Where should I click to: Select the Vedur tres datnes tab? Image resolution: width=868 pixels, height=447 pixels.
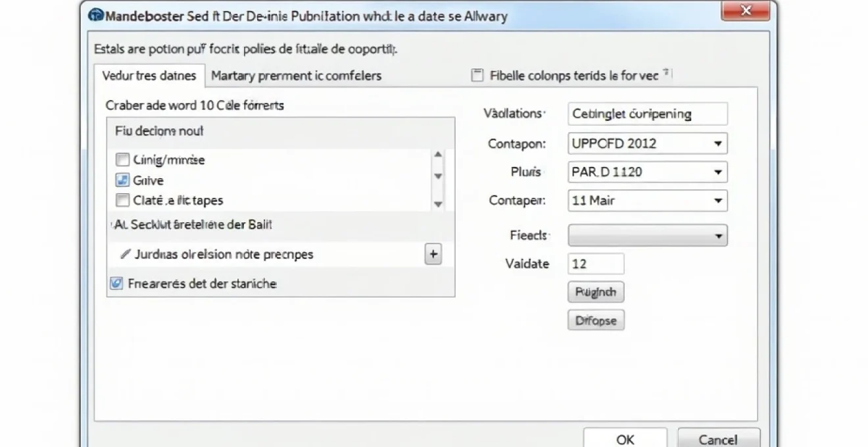pyautogui.click(x=149, y=76)
